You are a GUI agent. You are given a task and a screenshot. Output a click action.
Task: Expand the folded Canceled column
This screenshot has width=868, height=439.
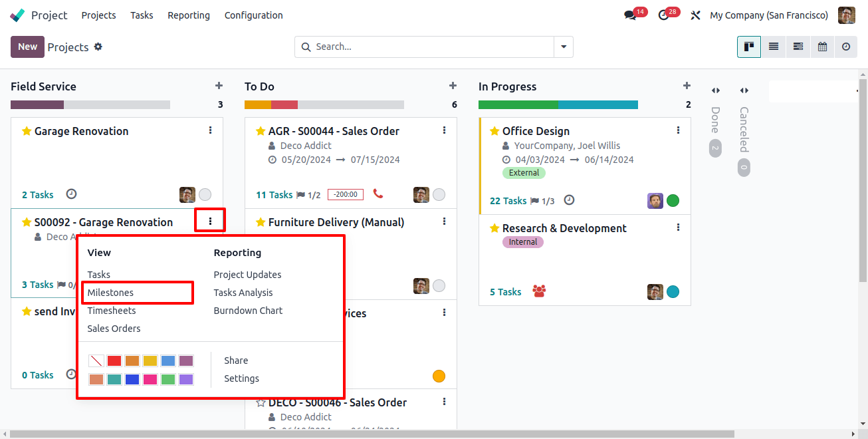[x=744, y=90]
